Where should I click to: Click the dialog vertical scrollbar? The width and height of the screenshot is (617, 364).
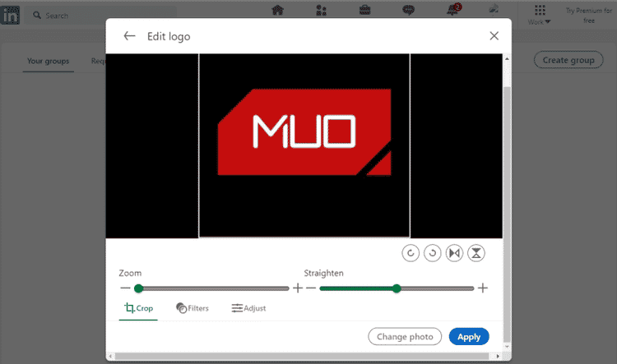tap(507, 214)
